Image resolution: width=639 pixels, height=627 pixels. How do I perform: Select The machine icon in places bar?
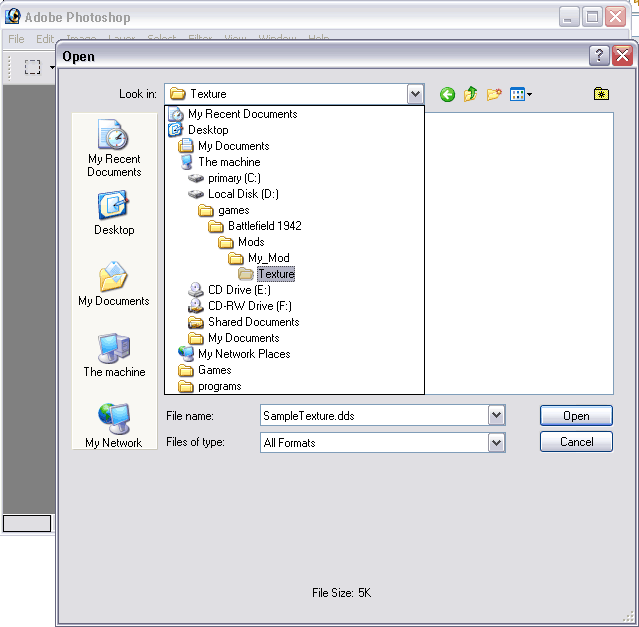(x=114, y=355)
